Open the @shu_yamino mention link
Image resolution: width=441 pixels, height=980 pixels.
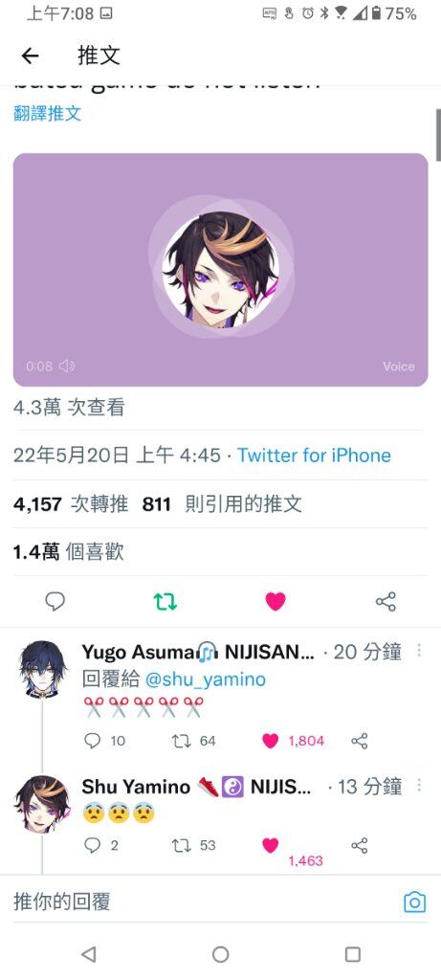(x=206, y=679)
